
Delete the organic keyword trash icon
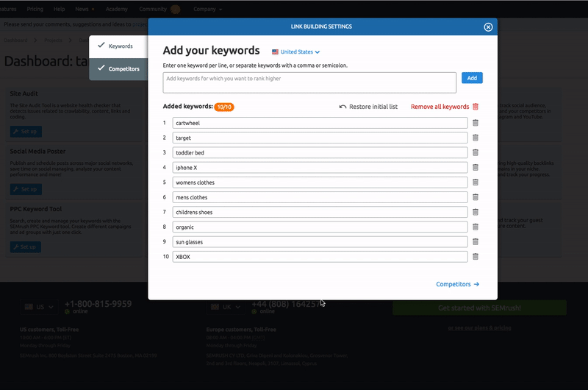coord(475,227)
